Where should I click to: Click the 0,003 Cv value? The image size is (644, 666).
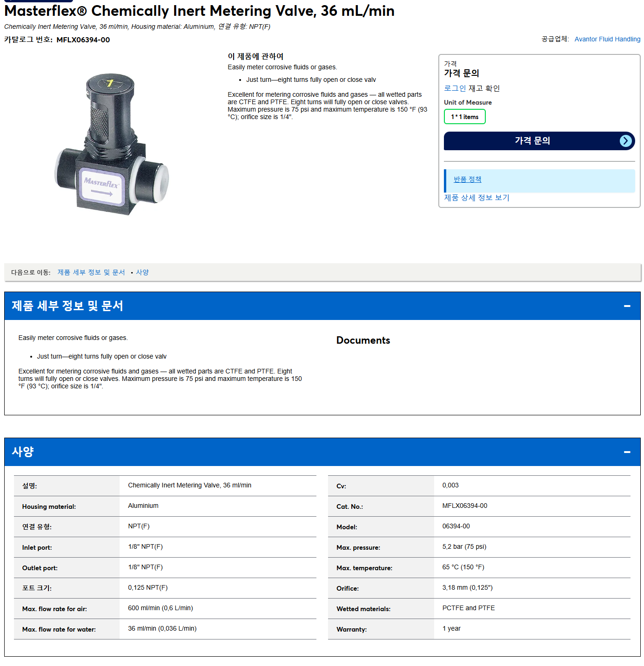(x=450, y=485)
